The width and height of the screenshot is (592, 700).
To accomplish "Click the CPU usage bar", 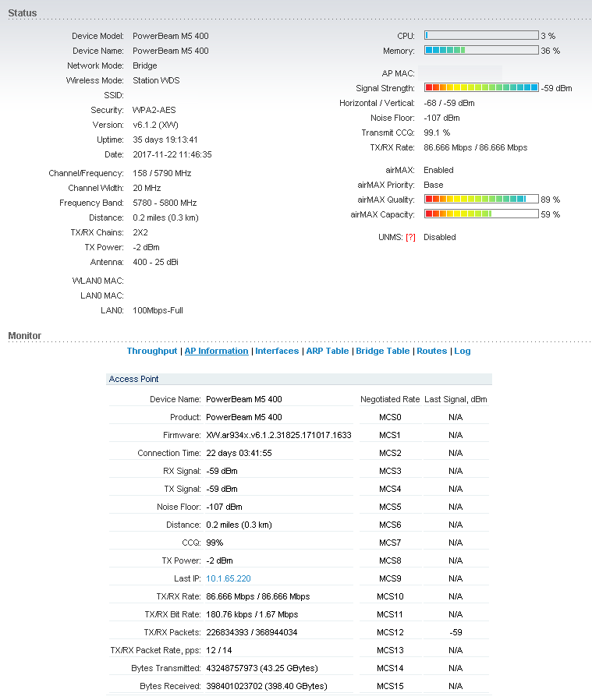I will [481, 35].
